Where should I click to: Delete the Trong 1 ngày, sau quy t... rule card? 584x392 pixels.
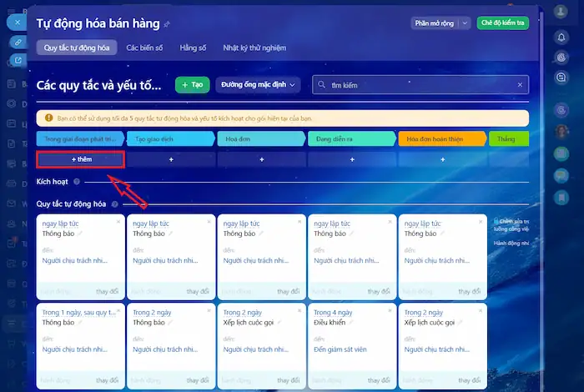coord(118,310)
